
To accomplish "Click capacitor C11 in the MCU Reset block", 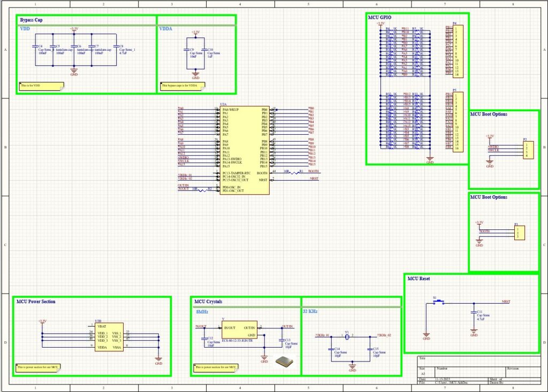I will [x=474, y=311].
